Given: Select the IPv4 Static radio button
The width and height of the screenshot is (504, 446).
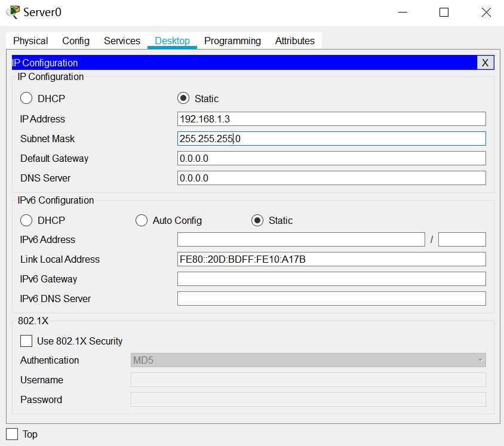Looking at the screenshot, I should [x=183, y=99].
